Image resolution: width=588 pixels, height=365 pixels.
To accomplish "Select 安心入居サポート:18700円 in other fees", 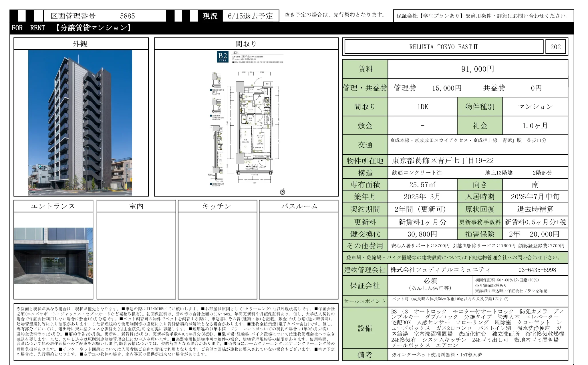I will (420, 246).
